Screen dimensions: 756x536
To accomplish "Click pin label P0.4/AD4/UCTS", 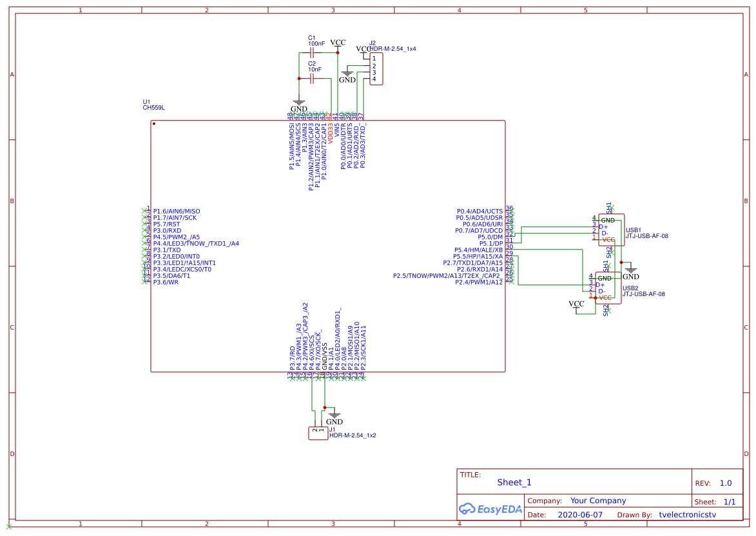I will [480, 212].
